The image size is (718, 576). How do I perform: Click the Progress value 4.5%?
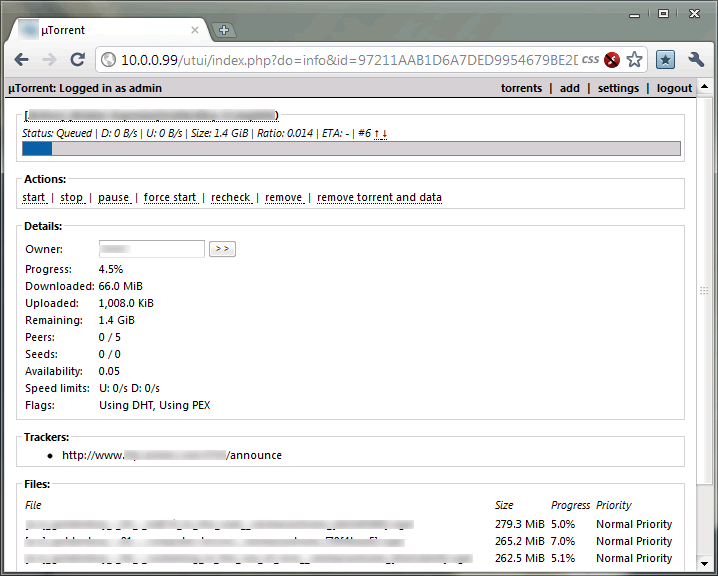[111, 269]
